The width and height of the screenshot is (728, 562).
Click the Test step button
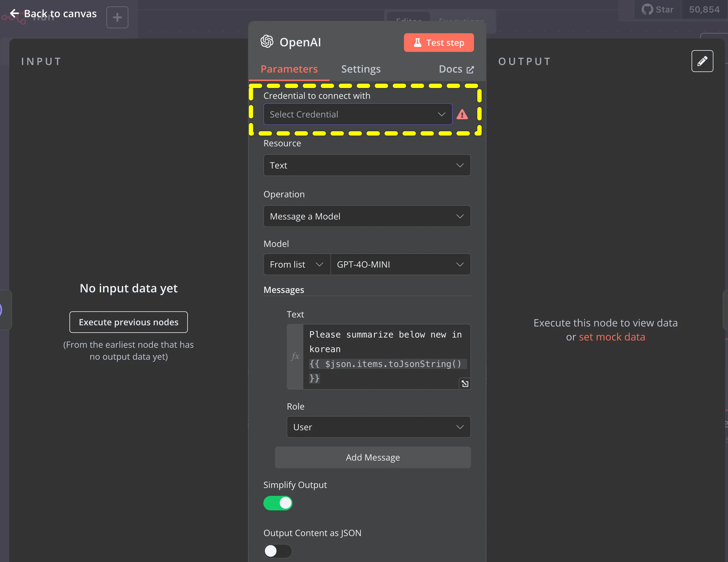[x=439, y=43]
